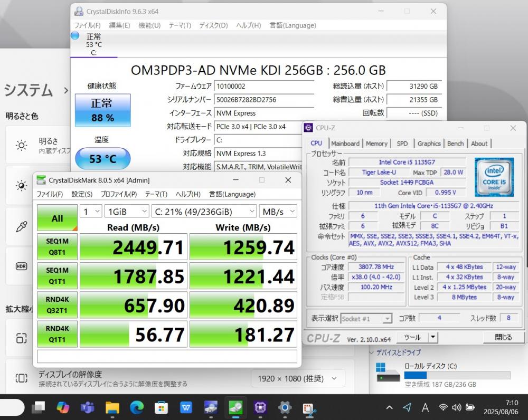Click the CrystalDiskMark comment text field
Viewport: 528px width, 420px height.
tap(167, 356)
